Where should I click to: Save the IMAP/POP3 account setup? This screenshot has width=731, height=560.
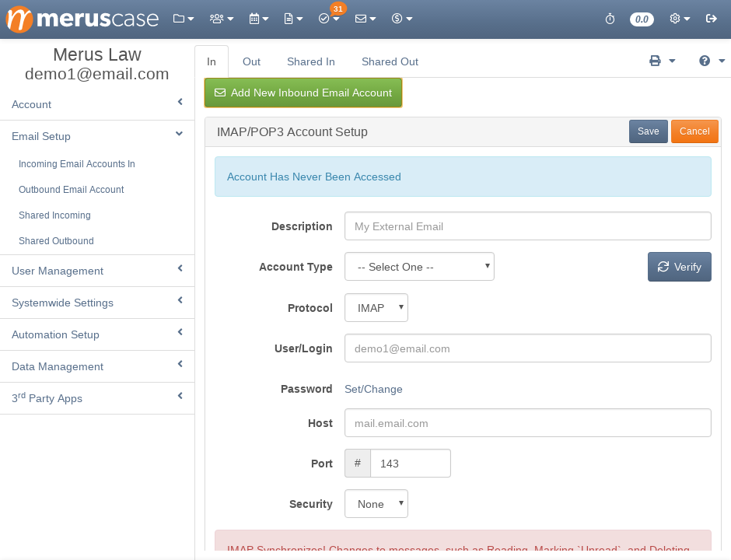pyautogui.click(x=648, y=131)
